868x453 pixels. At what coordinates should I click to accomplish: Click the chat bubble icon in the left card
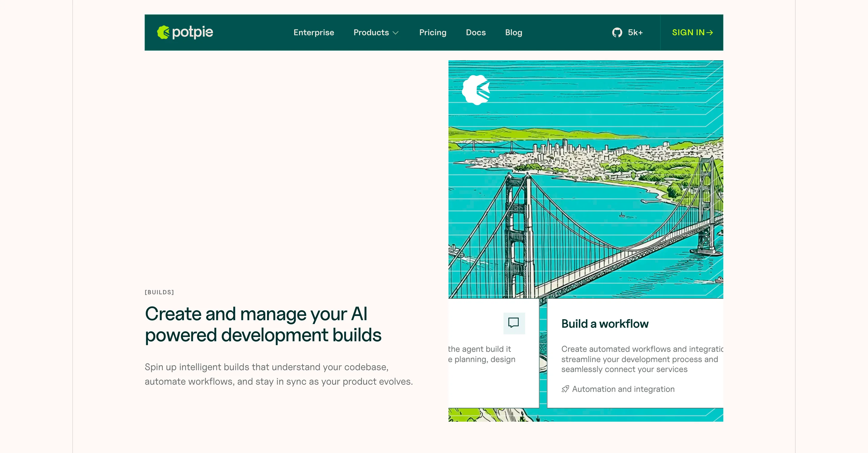click(x=514, y=323)
